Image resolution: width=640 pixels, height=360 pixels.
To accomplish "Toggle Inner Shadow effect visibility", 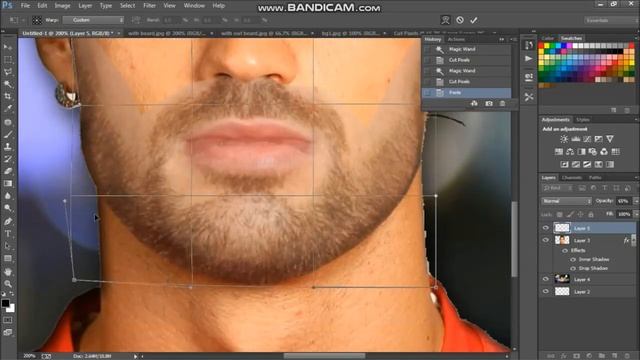I will 573,260.
